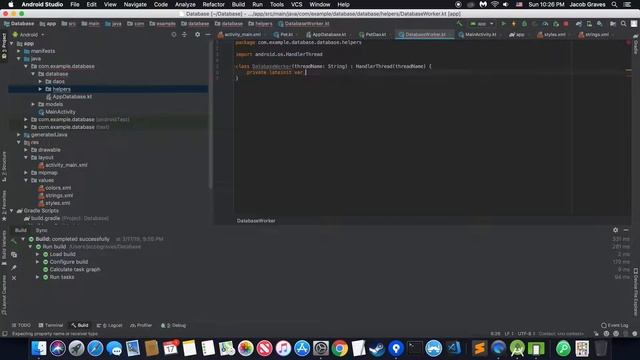Screen dimensions: 640x360
Task: Click the pin tab icon in Build panel
Action: 14,267
